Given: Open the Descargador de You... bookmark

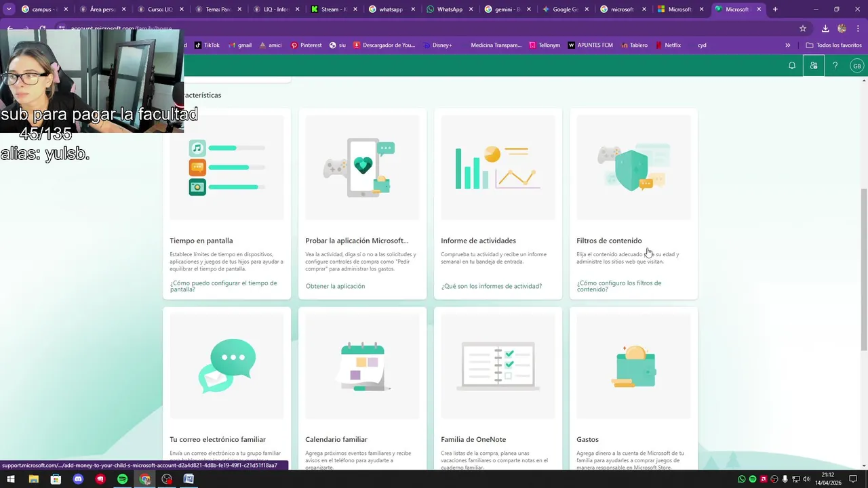Looking at the screenshot, I should click(384, 45).
